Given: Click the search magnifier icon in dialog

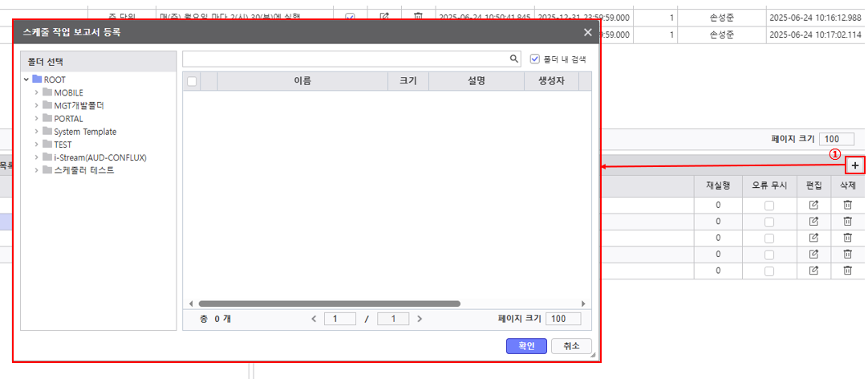Looking at the screenshot, I should [x=515, y=59].
